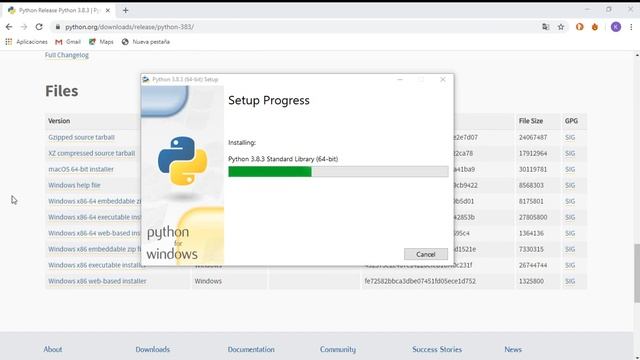Image resolution: width=640 pixels, height=360 pixels.
Task: Close the Python Release tab
Action: 108,11
